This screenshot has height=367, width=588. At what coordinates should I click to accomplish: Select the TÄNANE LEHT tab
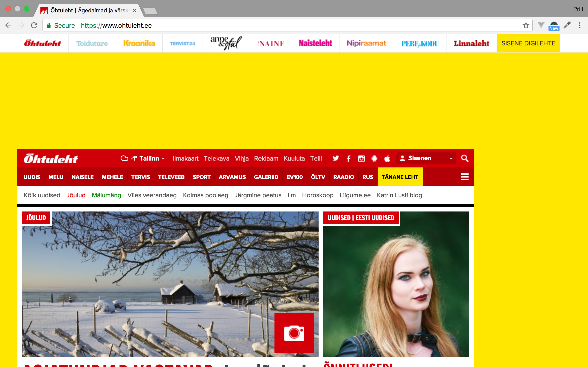pyautogui.click(x=400, y=177)
